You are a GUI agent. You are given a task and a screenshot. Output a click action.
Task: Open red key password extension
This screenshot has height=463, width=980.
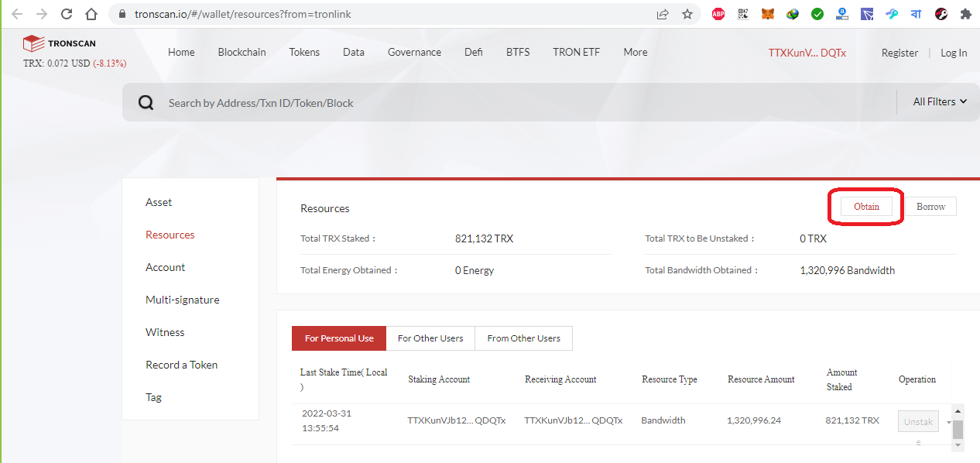[941, 14]
